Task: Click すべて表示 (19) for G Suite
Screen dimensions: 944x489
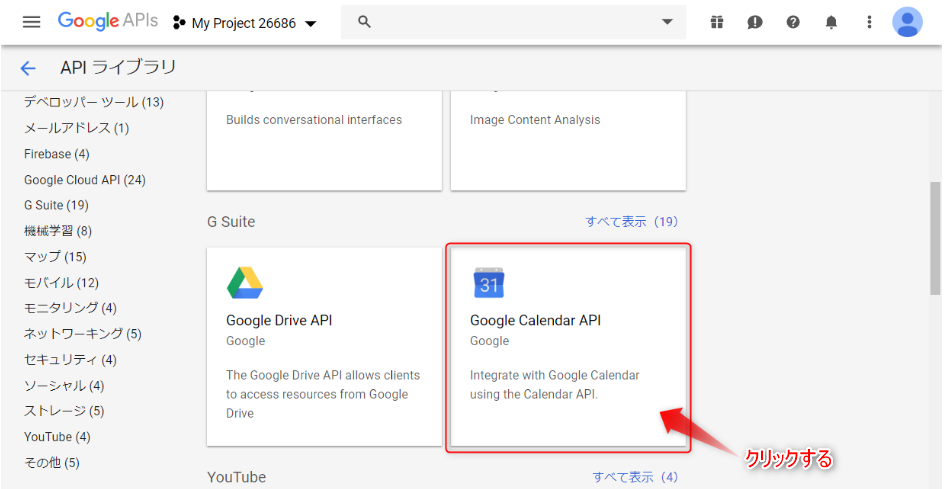Action: (x=633, y=222)
